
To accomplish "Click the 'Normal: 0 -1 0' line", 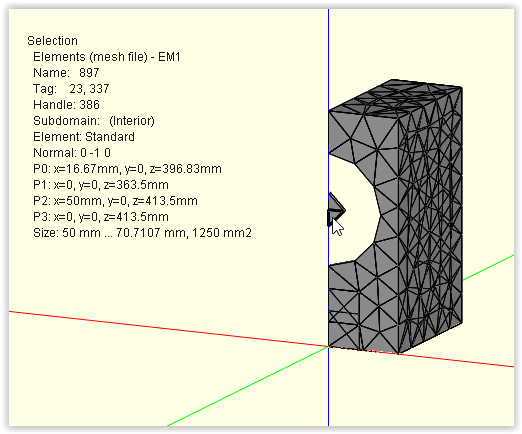I will (x=72, y=153).
